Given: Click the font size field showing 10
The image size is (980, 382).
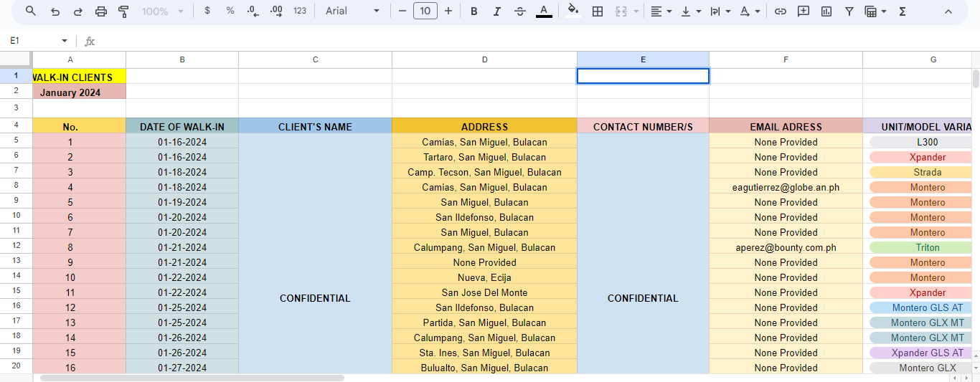Looking at the screenshot, I should pyautogui.click(x=425, y=11).
